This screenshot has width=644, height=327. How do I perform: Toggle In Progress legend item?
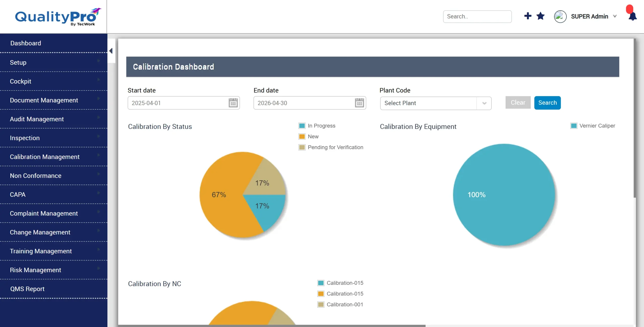317,126
